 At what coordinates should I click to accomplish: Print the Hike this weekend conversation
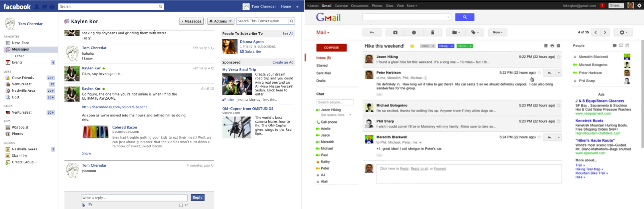552,46
